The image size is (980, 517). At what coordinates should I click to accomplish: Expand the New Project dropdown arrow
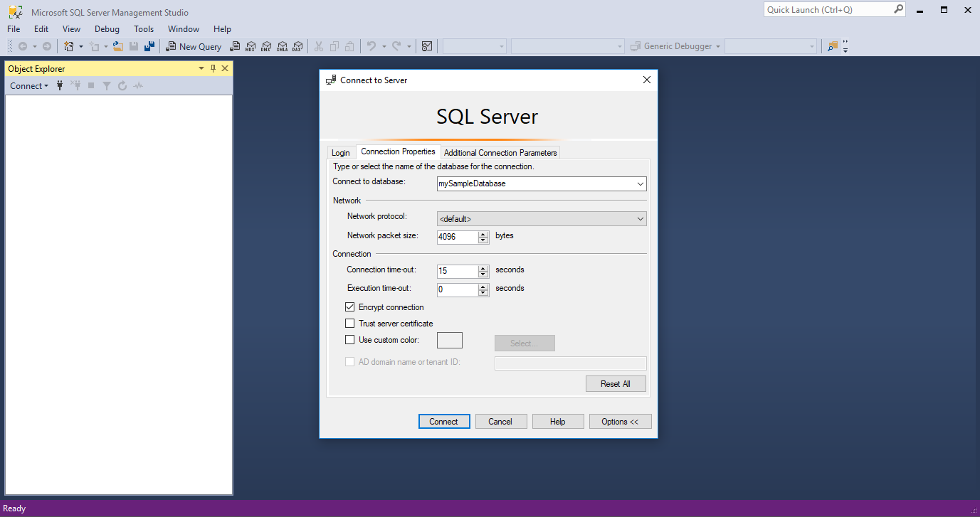coord(81,46)
